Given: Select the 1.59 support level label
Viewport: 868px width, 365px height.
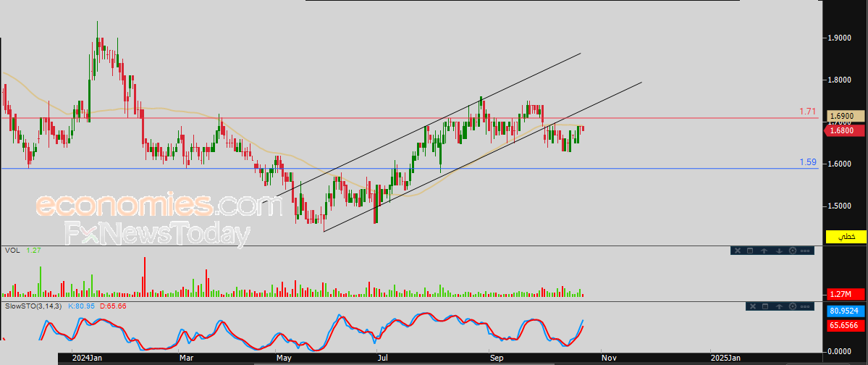Looking at the screenshot, I should coord(808,162).
